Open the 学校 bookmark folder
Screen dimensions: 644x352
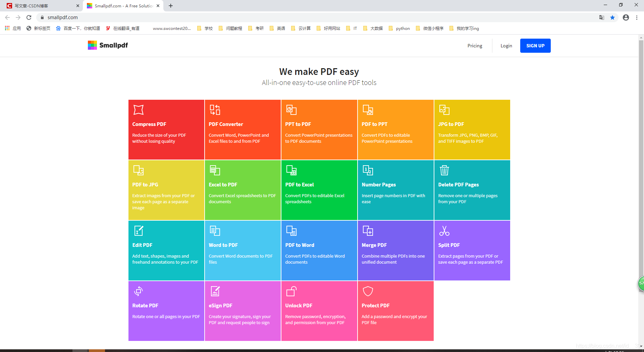pos(205,29)
